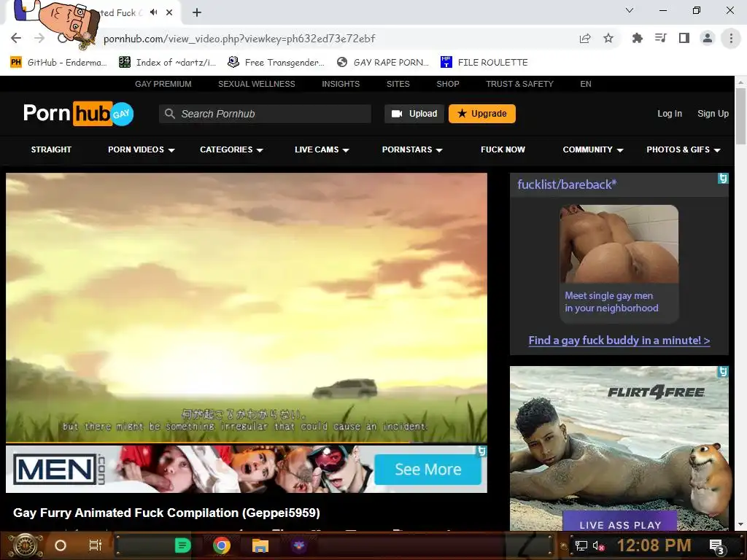
Task: Open Task View on the taskbar
Action: click(96, 545)
